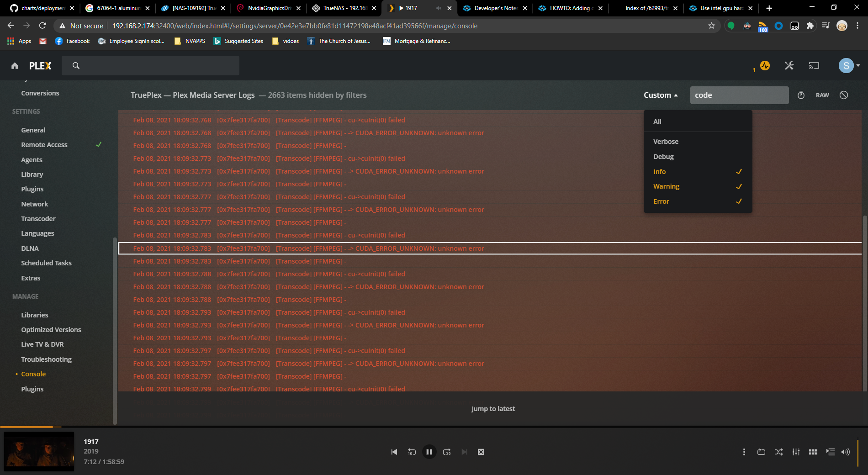Rewind playback ten seconds
Viewport: 868px width, 475px height.
pos(412,452)
